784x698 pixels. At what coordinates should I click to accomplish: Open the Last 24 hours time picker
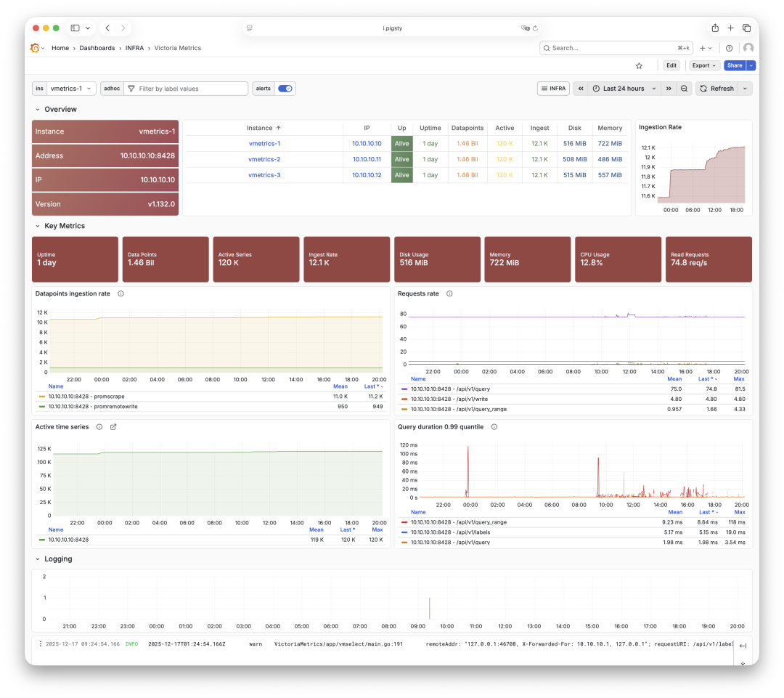point(624,89)
